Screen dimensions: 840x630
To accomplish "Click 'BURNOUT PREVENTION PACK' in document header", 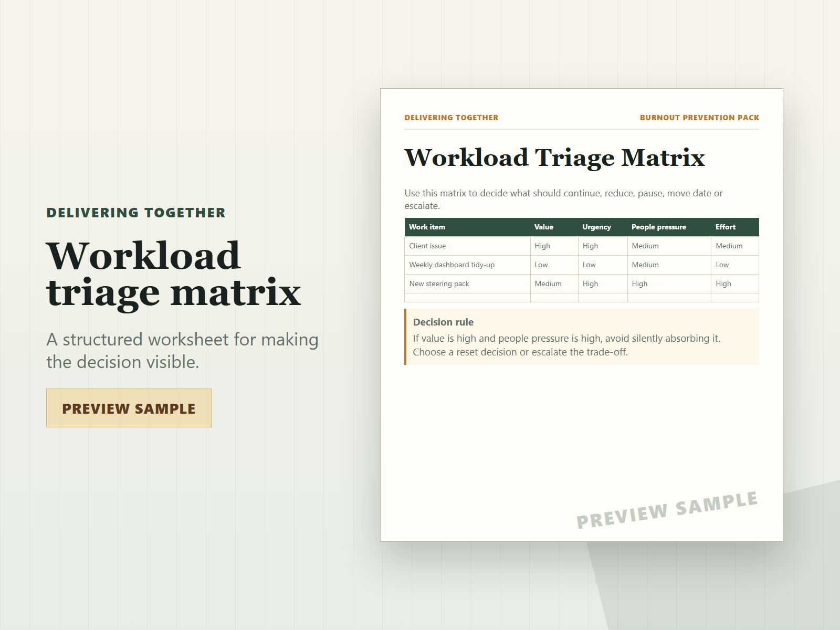I will [699, 118].
